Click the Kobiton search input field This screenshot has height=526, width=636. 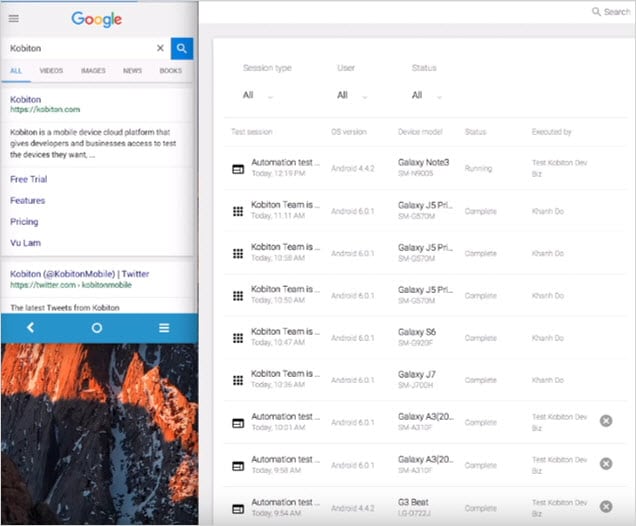pyautogui.click(x=80, y=48)
